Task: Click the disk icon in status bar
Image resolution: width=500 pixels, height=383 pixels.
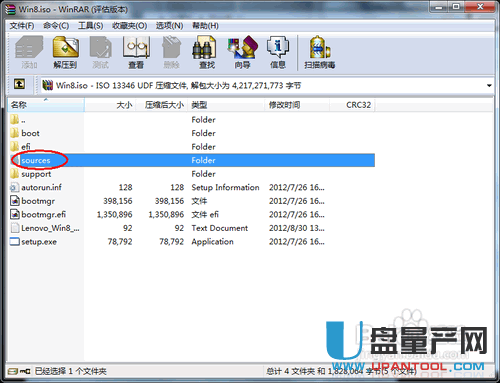Action: coord(13,371)
